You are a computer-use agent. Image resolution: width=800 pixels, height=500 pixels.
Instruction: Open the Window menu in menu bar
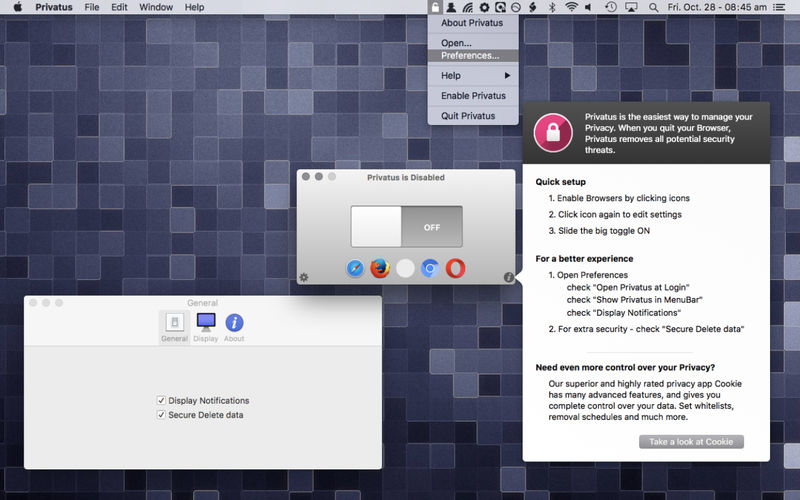[155, 7]
